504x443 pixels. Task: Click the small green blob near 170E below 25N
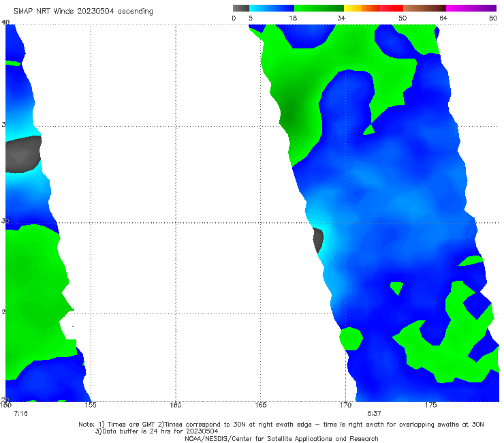(x=351, y=339)
